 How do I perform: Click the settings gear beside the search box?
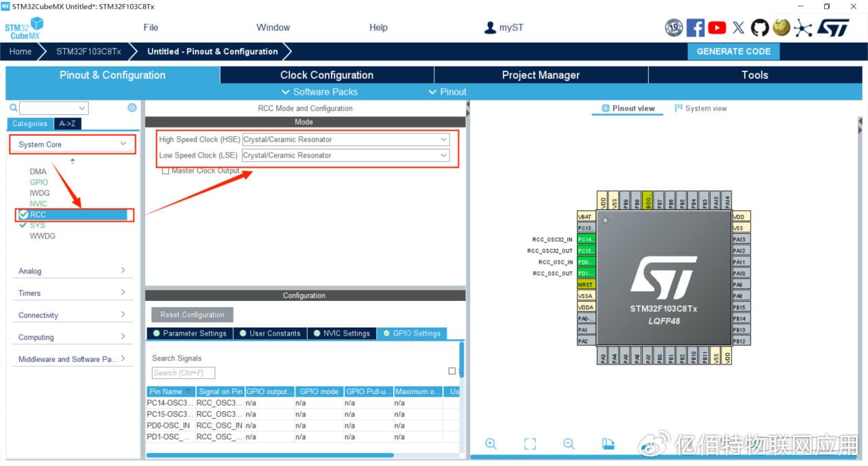[132, 108]
